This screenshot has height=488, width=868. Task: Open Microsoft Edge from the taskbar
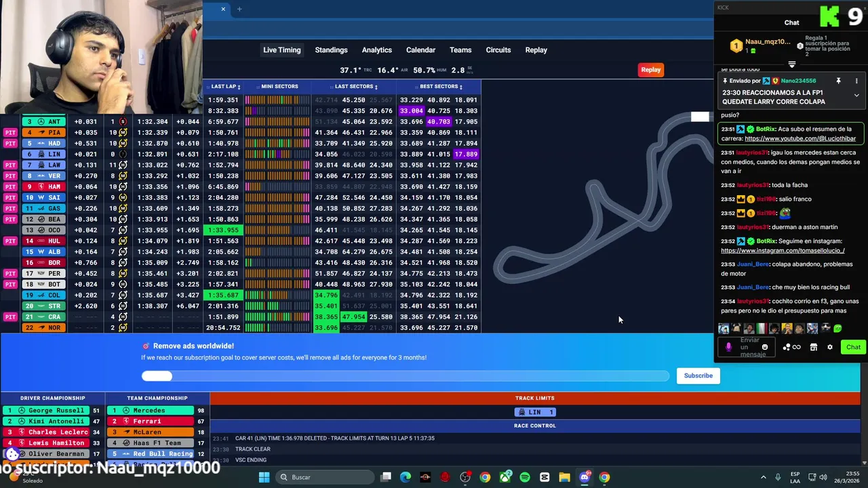[406, 477]
